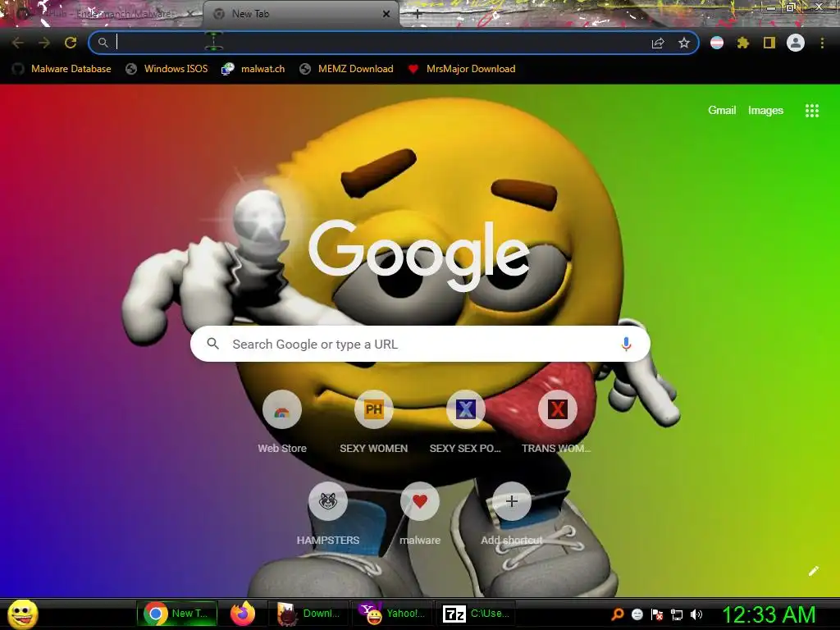Screen dimensions: 840x630
Task: Toggle the side panel icon
Action: click(x=769, y=43)
